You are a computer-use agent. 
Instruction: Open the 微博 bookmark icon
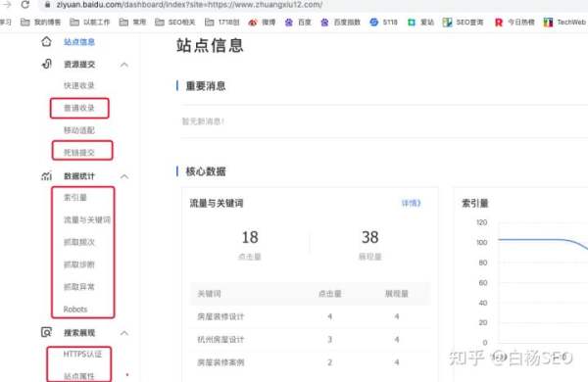(x=253, y=23)
